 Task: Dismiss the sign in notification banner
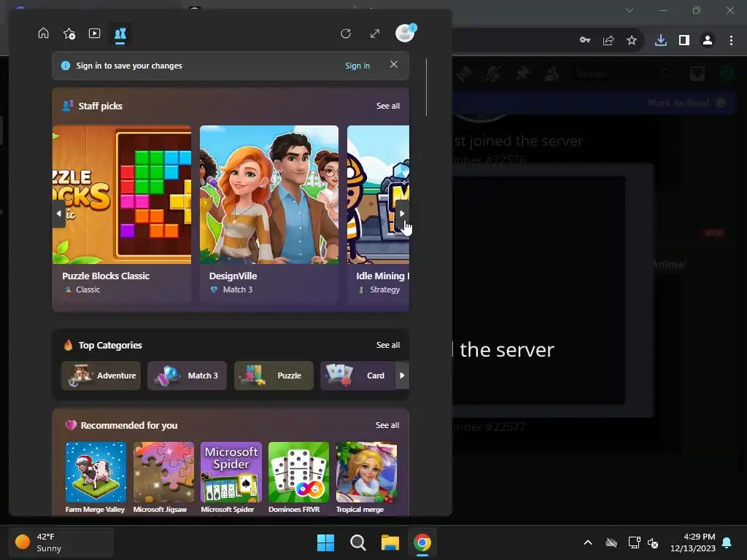point(393,64)
